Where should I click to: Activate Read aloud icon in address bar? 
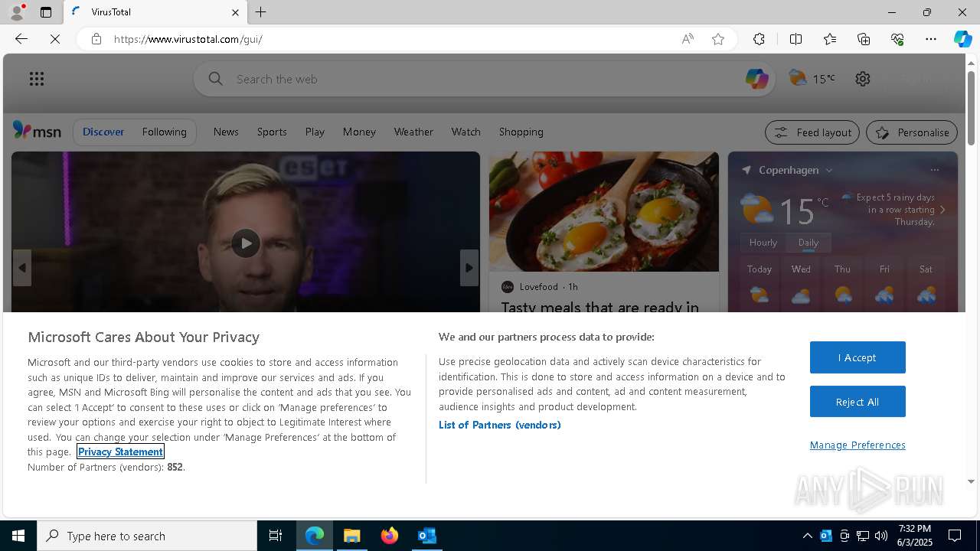pyautogui.click(x=688, y=39)
